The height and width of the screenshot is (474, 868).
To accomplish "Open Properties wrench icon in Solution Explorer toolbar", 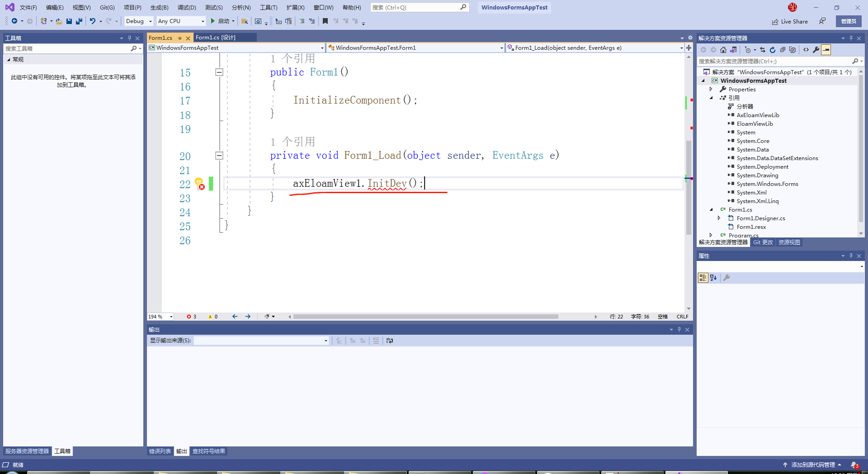I will point(816,50).
